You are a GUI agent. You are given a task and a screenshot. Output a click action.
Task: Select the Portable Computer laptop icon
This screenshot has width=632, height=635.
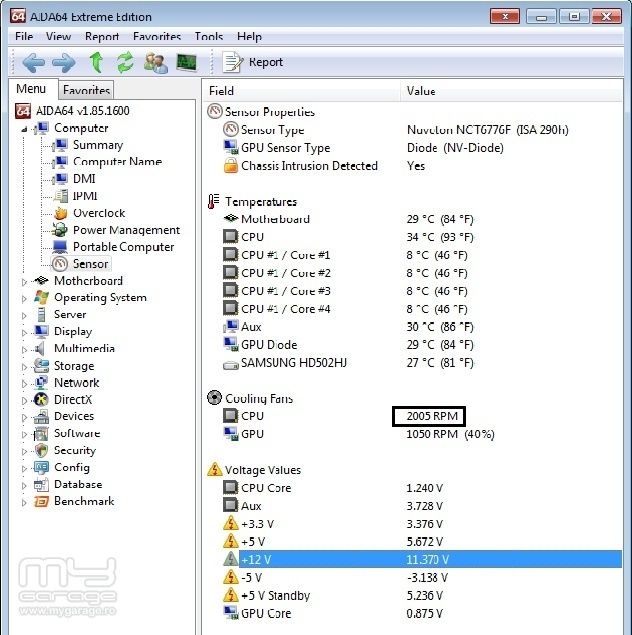pyautogui.click(x=60, y=247)
